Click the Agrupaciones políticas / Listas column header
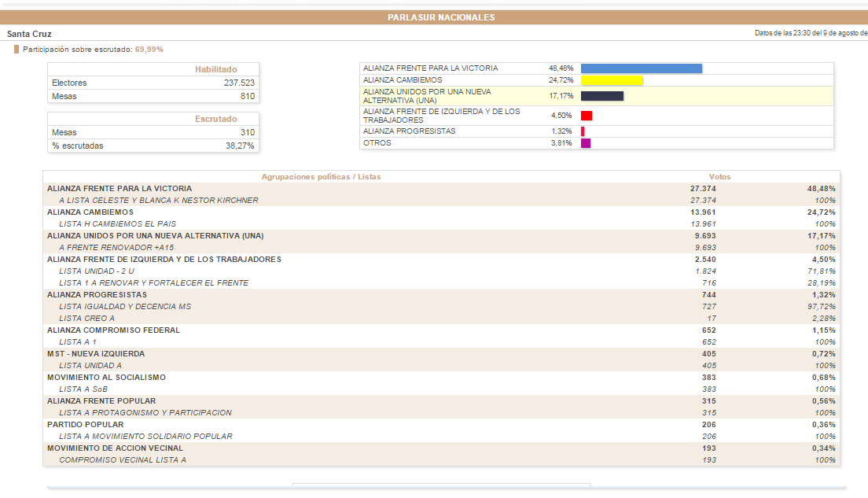868x498 pixels. [x=321, y=177]
